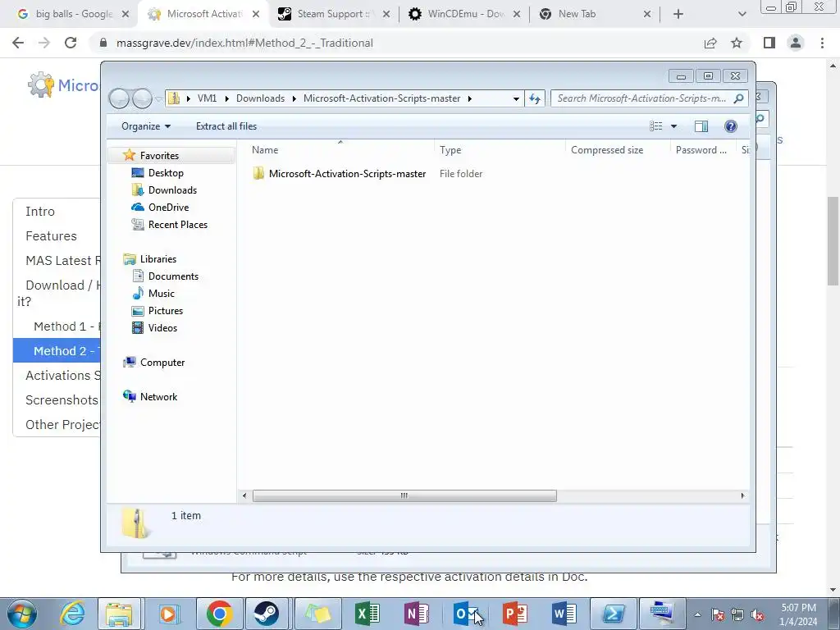
Task: Click the Explorer refresh button
Action: 535,98
